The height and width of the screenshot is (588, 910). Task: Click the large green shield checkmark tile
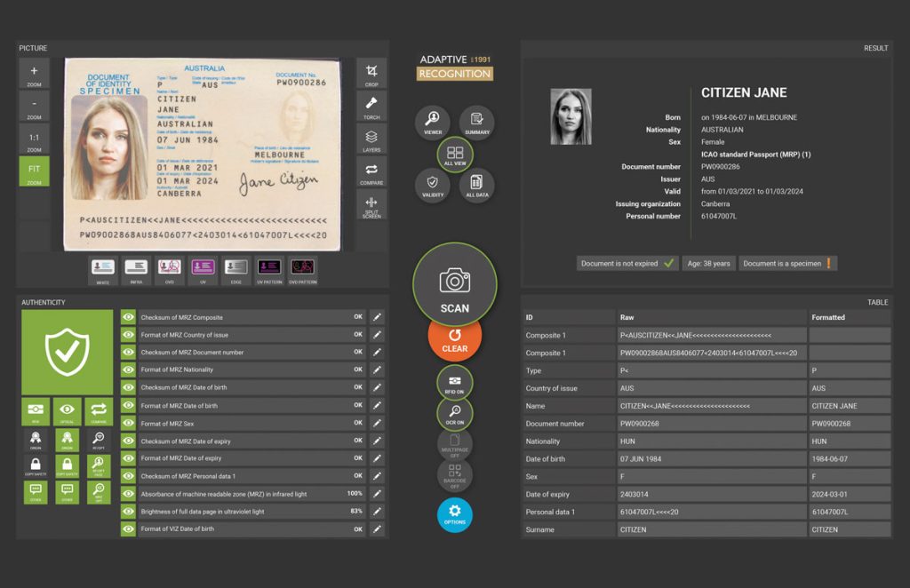pyautogui.click(x=68, y=353)
